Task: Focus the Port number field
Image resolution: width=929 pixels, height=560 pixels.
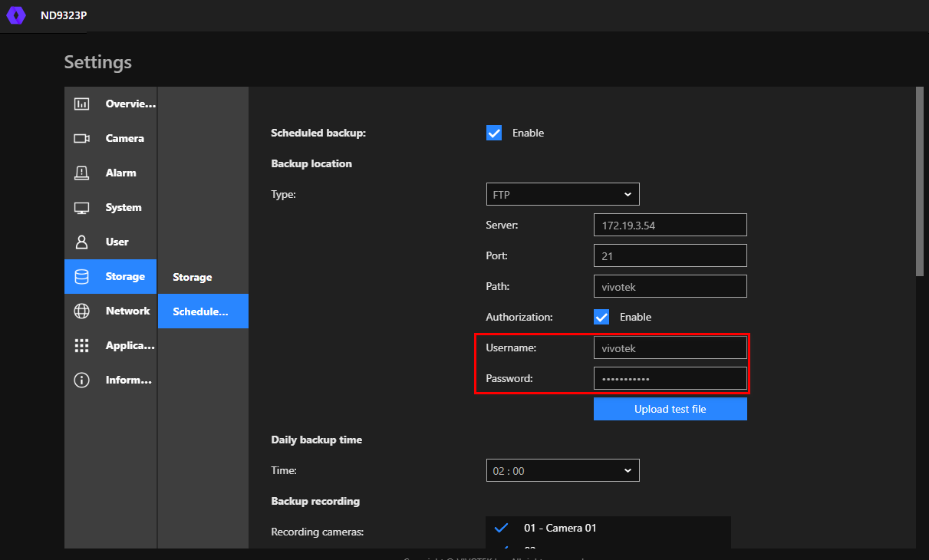Action: (x=670, y=255)
